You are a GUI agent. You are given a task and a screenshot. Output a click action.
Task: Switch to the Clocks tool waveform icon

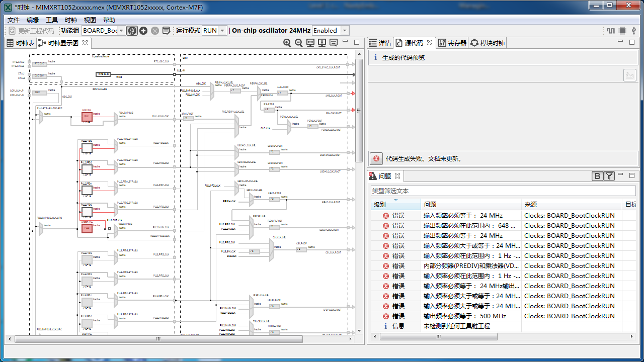tap(611, 31)
